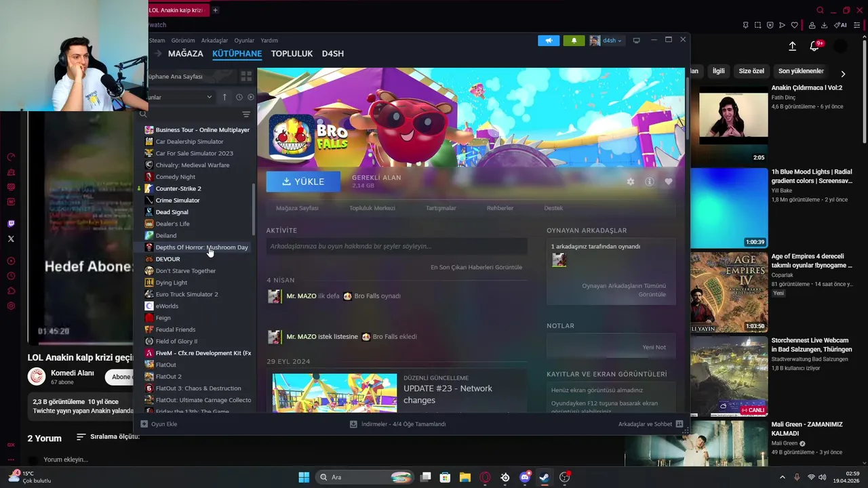
Task: Click Opera GX search tabs magnifier
Action: (820, 10)
